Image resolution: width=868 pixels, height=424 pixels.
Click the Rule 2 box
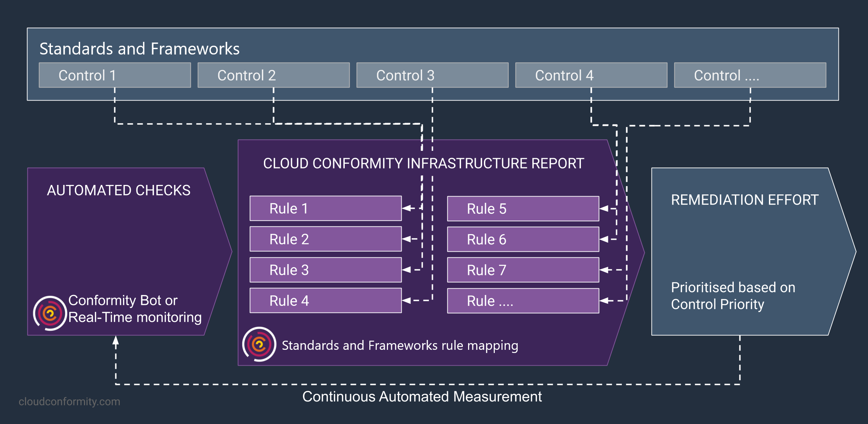pyautogui.click(x=326, y=239)
